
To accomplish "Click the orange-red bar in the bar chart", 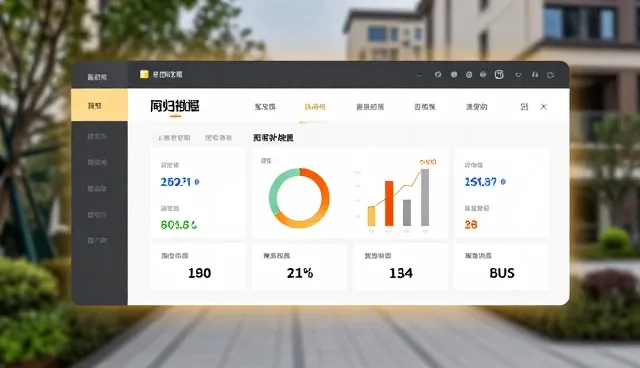I will (389, 203).
